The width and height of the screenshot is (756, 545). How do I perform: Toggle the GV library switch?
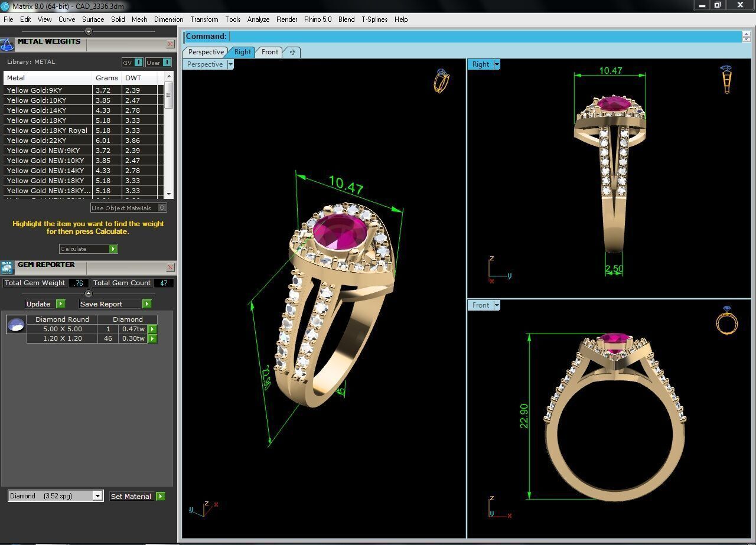point(132,62)
